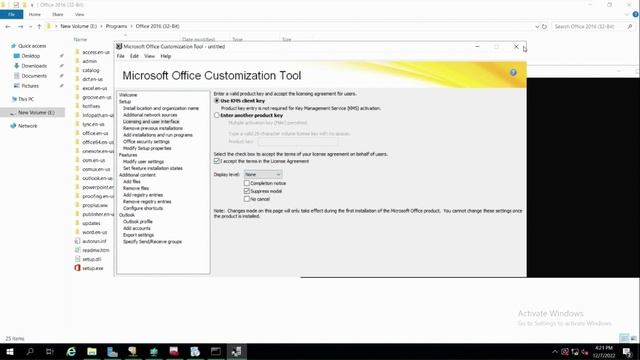Select Set feature installation states
Image resolution: width=640 pixels, height=360 pixels.
(x=153, y=168)
